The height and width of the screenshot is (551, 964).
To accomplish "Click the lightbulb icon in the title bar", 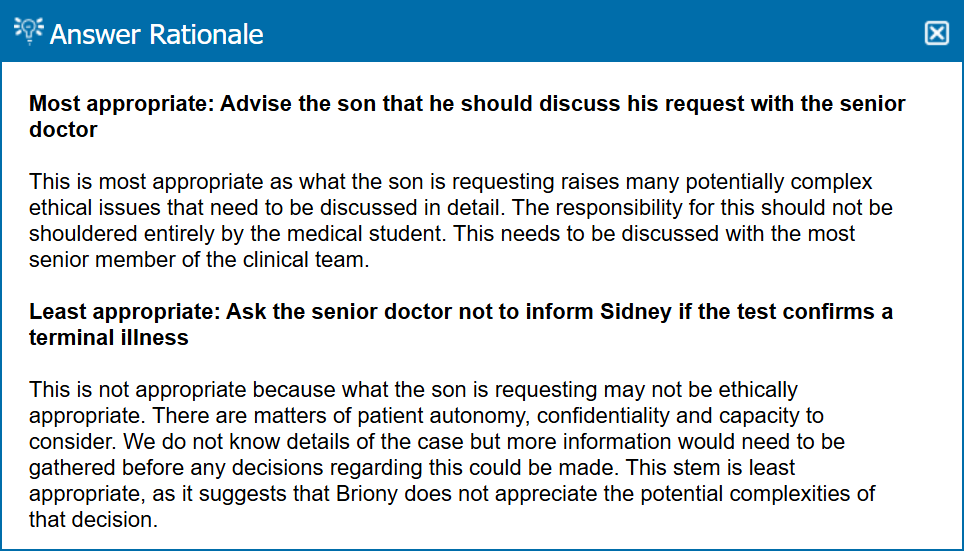I will (29, 31).
